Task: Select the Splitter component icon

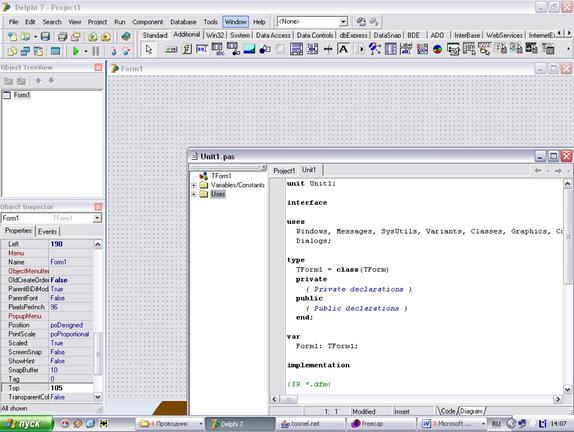Action: coord(328,49)
